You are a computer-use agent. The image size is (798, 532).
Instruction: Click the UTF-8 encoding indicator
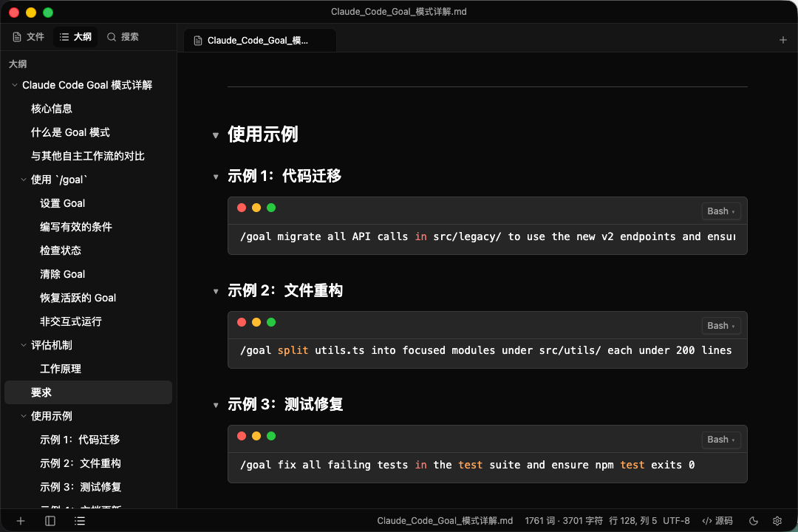pos(676,521)
